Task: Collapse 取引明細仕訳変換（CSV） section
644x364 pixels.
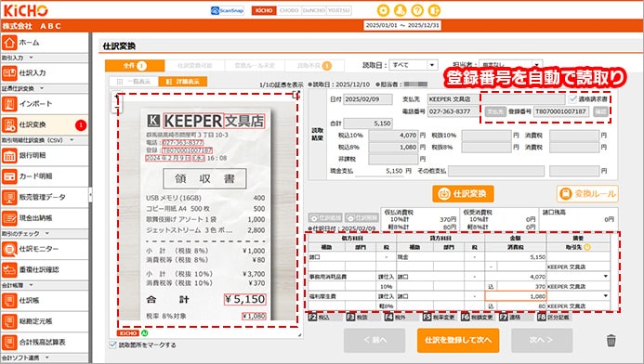Action: [72, 140]
